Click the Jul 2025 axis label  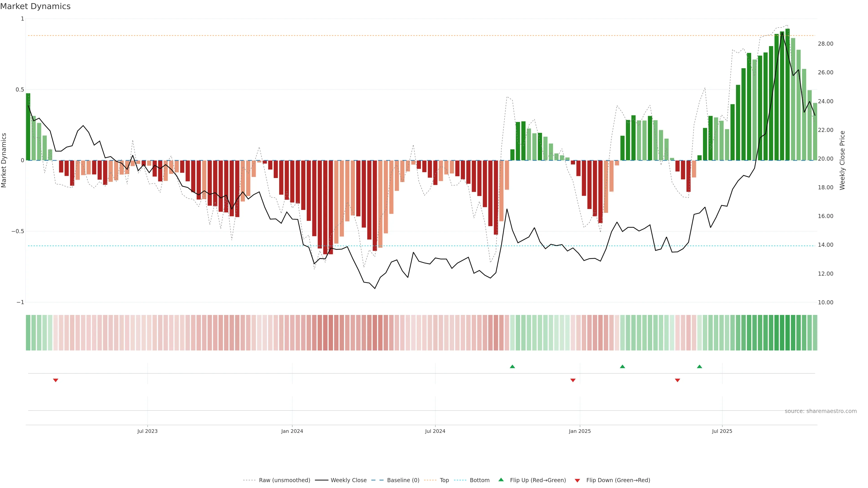722,431
